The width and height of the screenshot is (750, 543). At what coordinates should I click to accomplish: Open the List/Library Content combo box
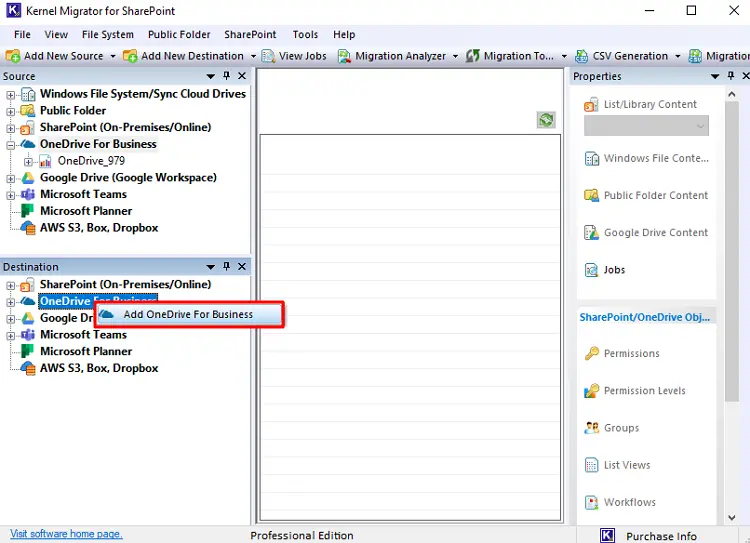646,126
